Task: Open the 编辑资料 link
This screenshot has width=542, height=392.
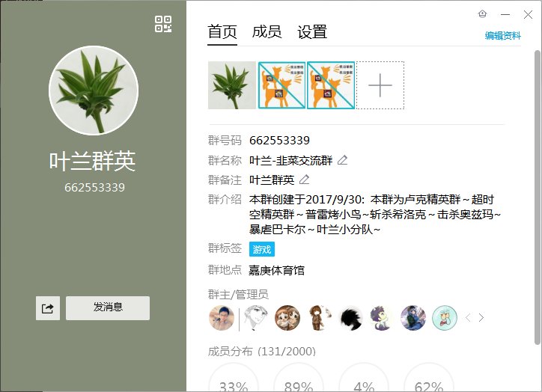Action: click(x=503, y=36)
